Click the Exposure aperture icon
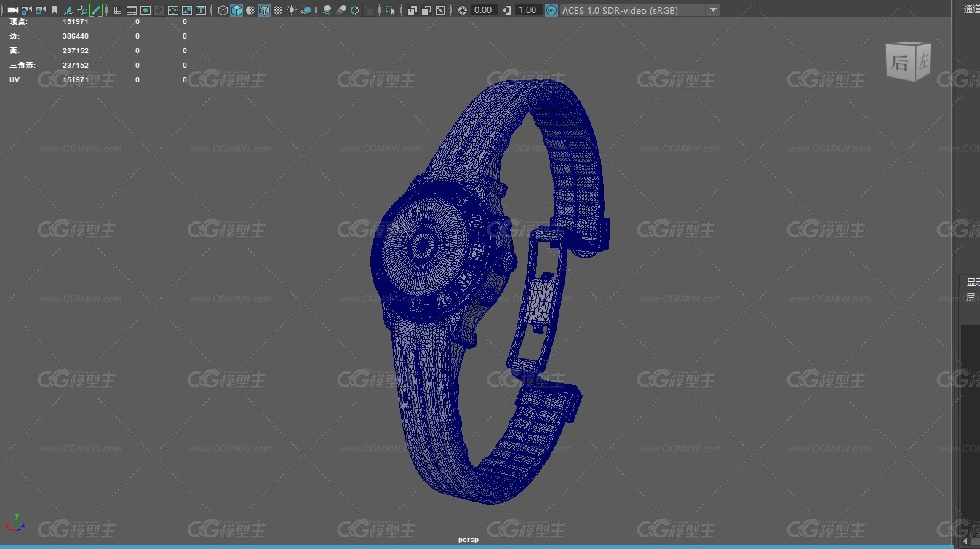 pos(462,10)
